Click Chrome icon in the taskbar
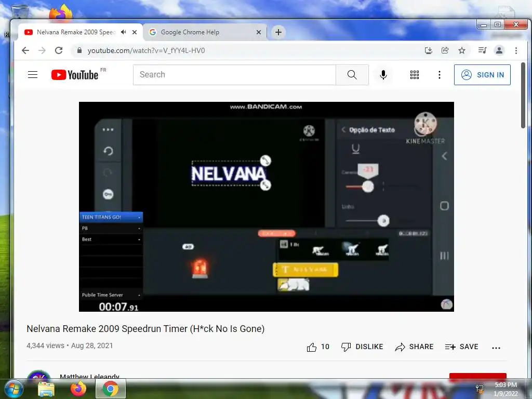532x399 pixels. [x=111, y=389]
